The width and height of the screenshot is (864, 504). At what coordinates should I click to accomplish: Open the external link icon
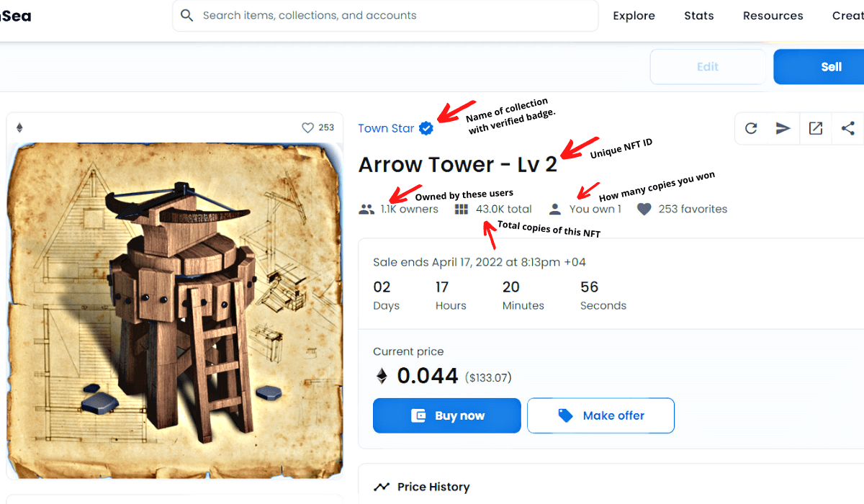tap(816, 128)
